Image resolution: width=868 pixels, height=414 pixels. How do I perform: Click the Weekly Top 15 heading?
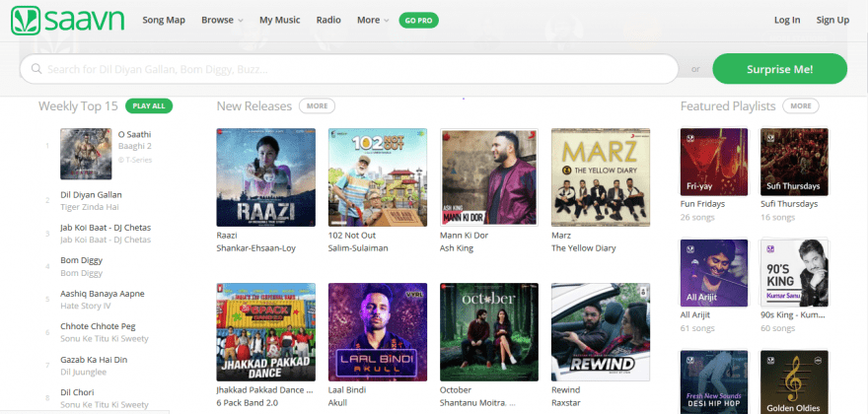coord(78,105)
